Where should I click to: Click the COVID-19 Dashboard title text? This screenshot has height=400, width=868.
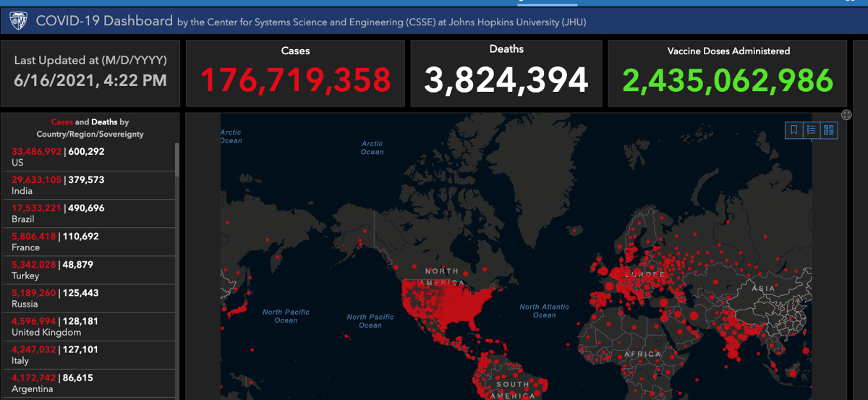pyautogui.click(x=104, y=21)
